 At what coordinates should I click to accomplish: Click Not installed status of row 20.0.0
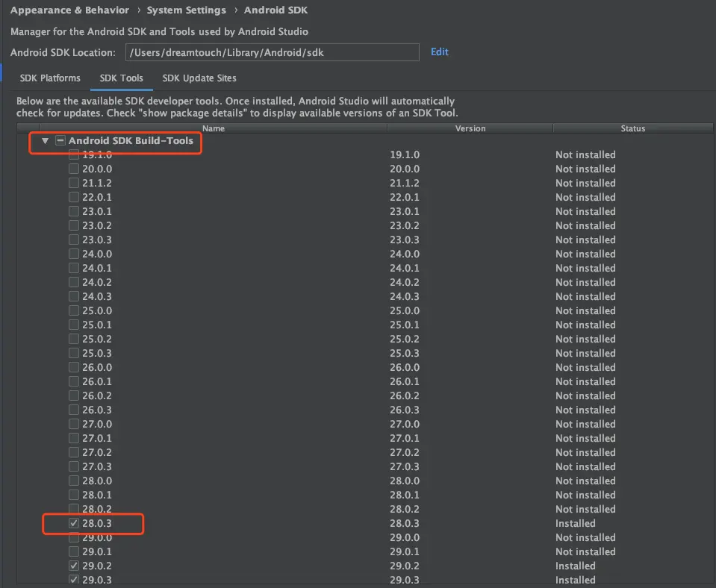tap(585, 169)
